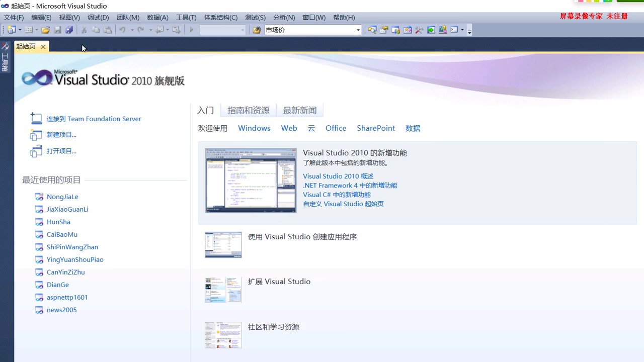Open the Extension Manager toolbar icon
The image size is (644, 362).
tap(443, 30)
